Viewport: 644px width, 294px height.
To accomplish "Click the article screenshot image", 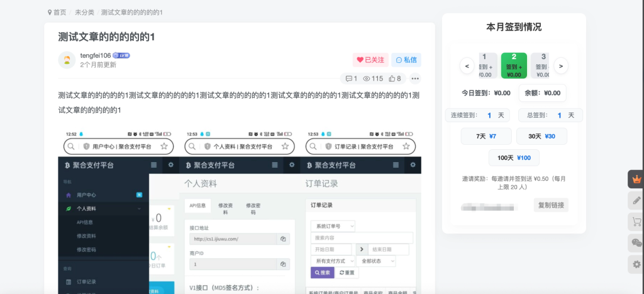I will [240, 212].
